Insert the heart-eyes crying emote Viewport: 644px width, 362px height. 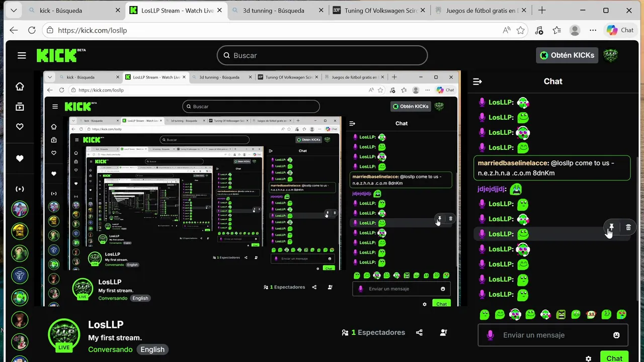[x=621, y=315]
